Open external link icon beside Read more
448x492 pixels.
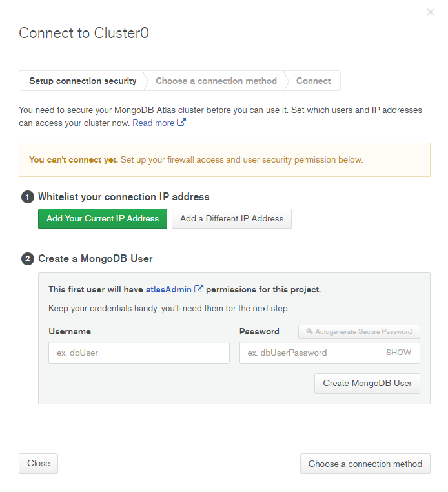coord(182,123)
